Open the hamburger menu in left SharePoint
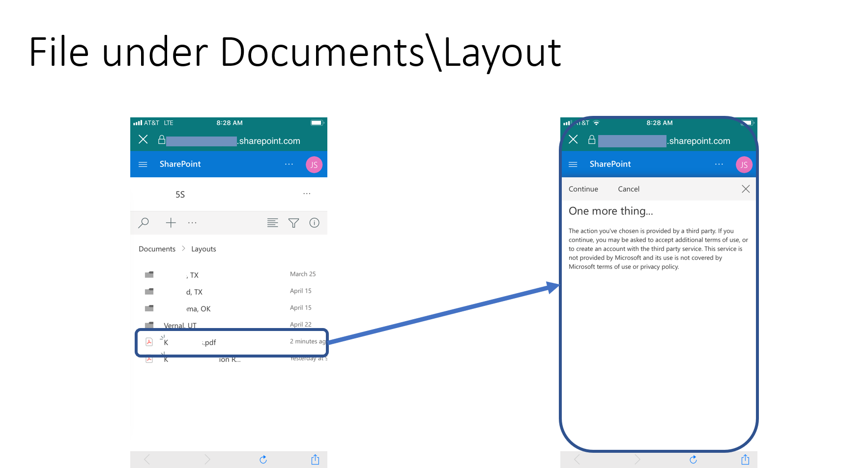868x468 pixels. (x=143, y=165)
